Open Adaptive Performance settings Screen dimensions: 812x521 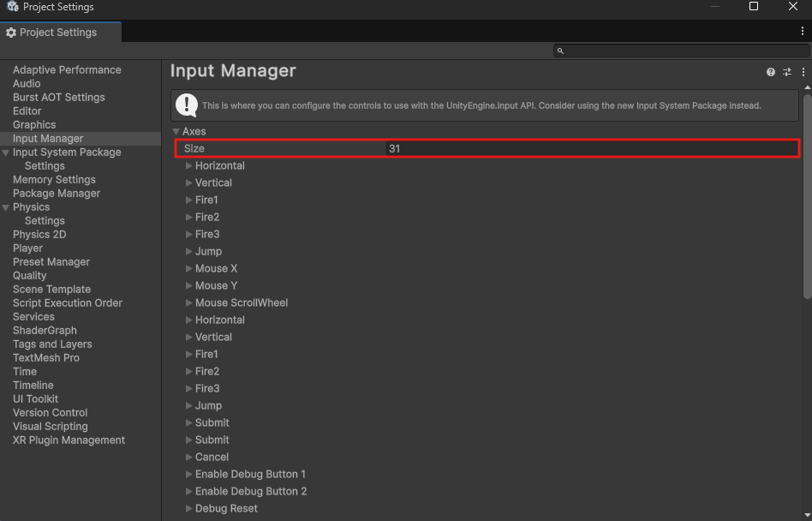(x=67, y=70)
